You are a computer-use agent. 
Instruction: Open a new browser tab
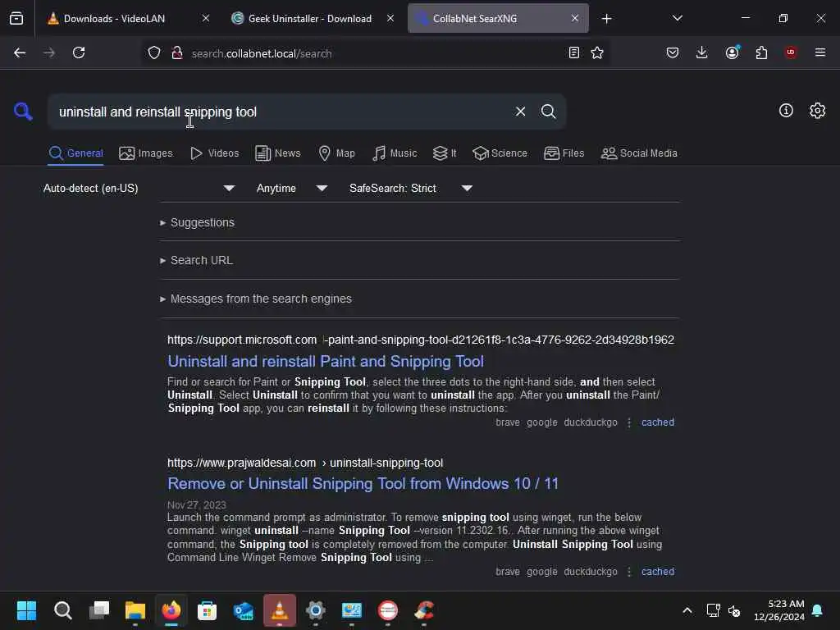(x=606, y=19)
